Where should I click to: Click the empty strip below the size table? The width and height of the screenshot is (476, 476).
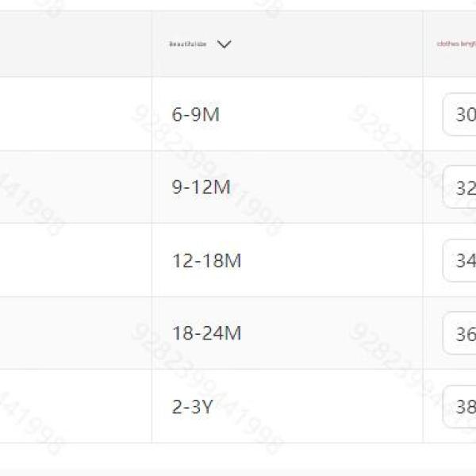click(238, 460)
